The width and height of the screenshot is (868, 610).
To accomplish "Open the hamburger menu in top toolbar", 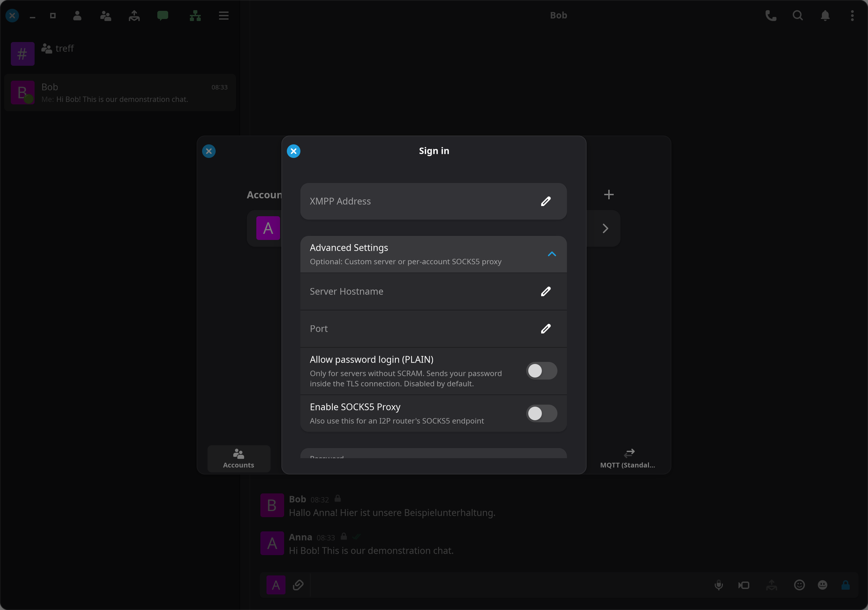I will pos(224,16).
